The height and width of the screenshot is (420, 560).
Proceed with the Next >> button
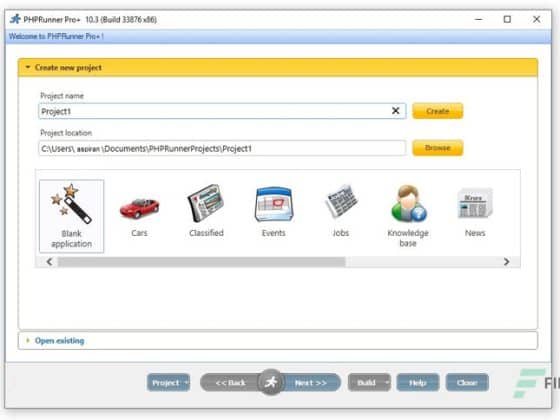(311, 382)
